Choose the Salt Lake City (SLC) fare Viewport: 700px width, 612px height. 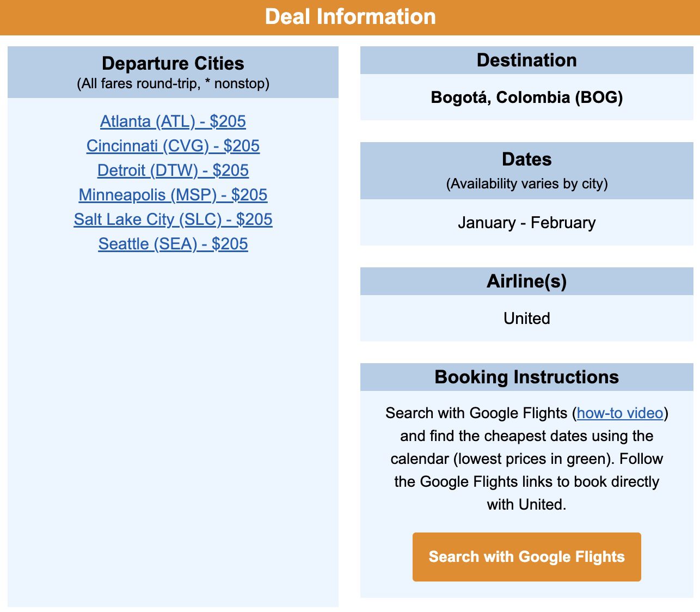[173, 219]
